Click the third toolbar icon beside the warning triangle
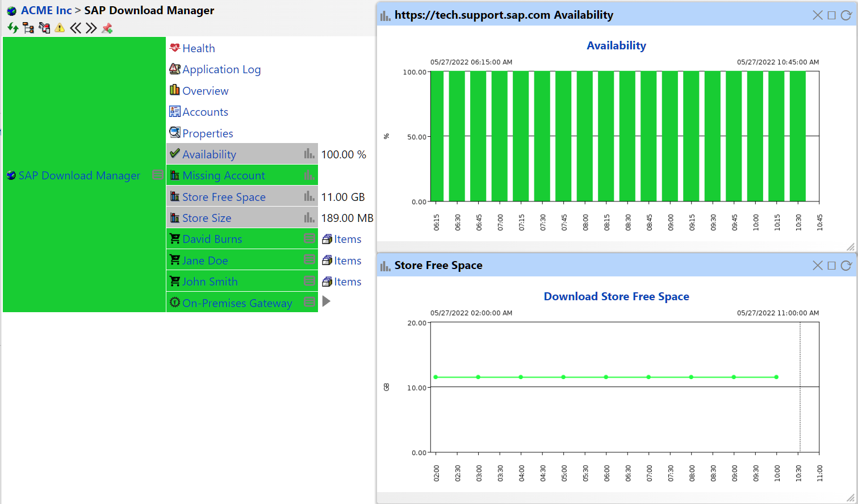 44,28
